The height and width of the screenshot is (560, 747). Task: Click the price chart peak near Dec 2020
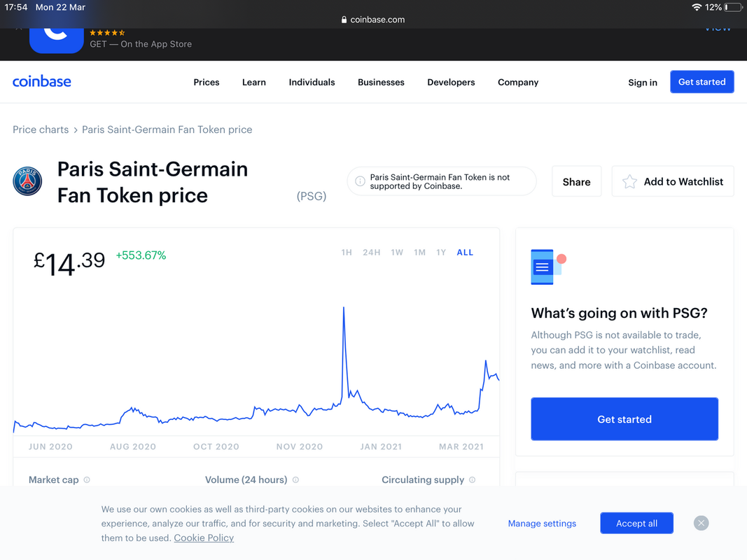coord(344,308)
